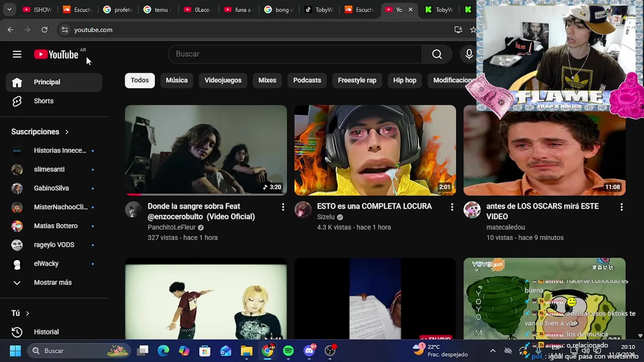Open GabinoSilva subscription channel
This screenshot has width=644, height=362.
[x=54, y=188]
